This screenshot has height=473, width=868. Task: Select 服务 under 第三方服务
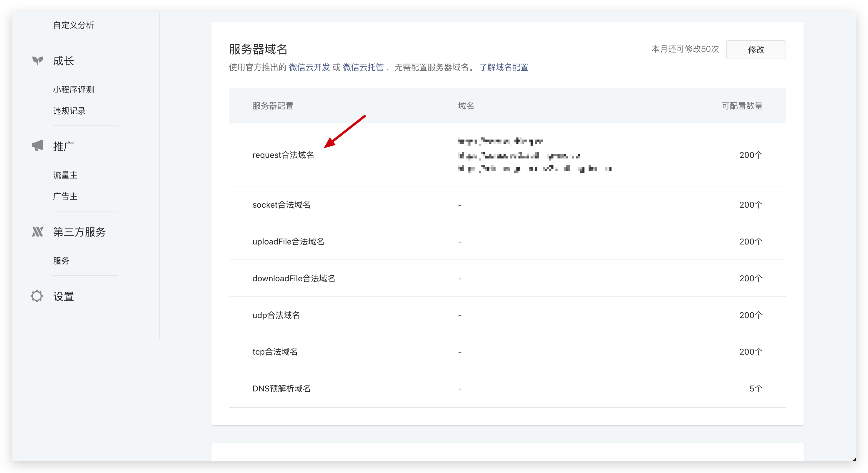[x=61, y=260]
